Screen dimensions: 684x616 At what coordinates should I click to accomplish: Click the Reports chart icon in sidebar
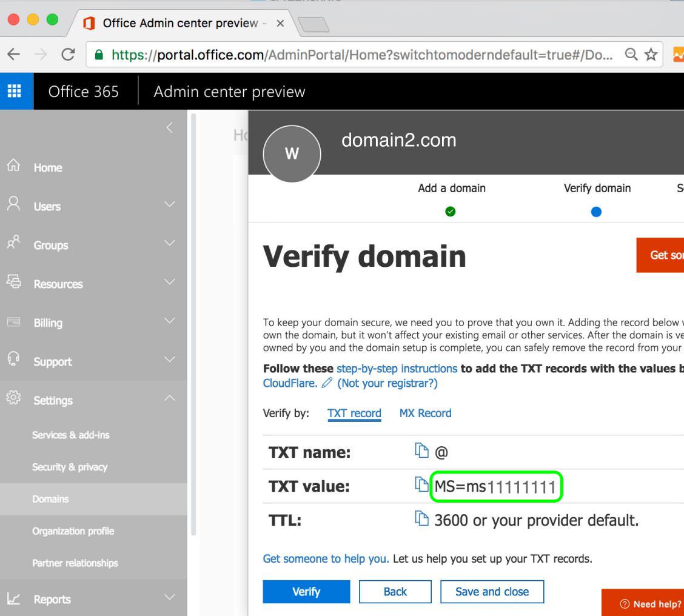coord(13,598)
